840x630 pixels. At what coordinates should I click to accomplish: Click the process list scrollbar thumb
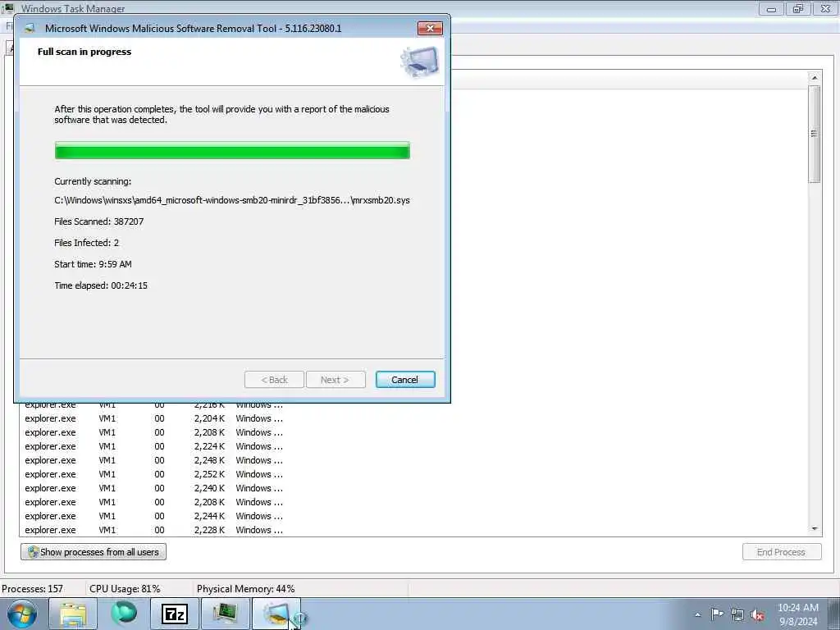(815, 134)
